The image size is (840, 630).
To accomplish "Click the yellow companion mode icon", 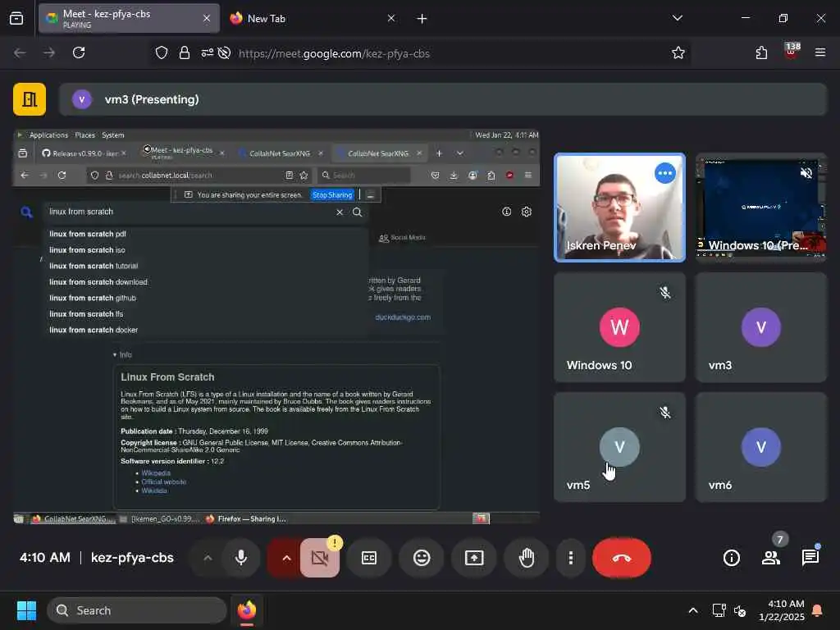I will tap(30, 99).
